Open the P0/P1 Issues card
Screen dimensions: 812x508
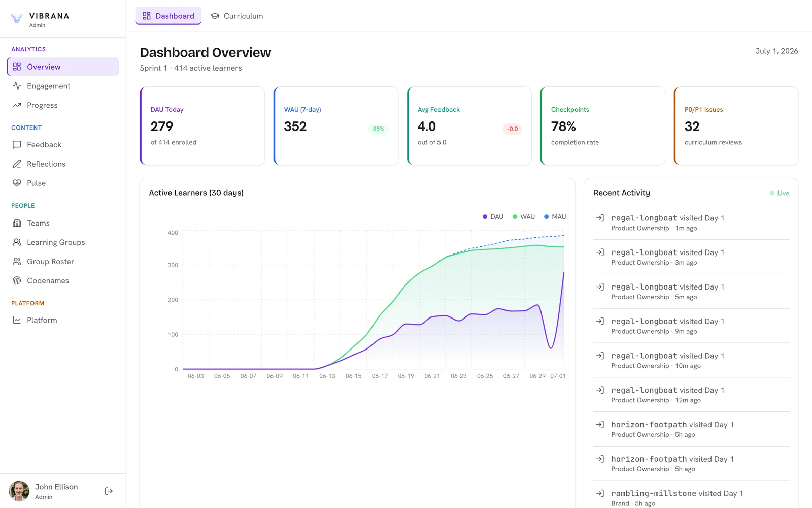coord(736,126)
